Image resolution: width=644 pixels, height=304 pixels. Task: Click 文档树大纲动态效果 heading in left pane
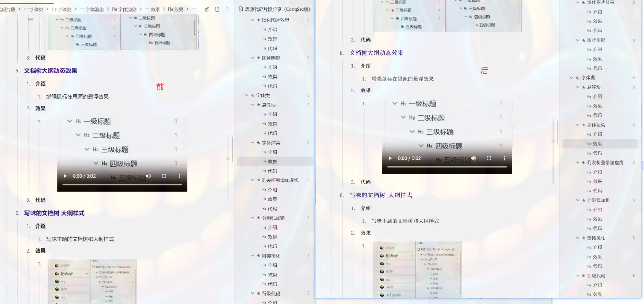[x=51, y=71]
